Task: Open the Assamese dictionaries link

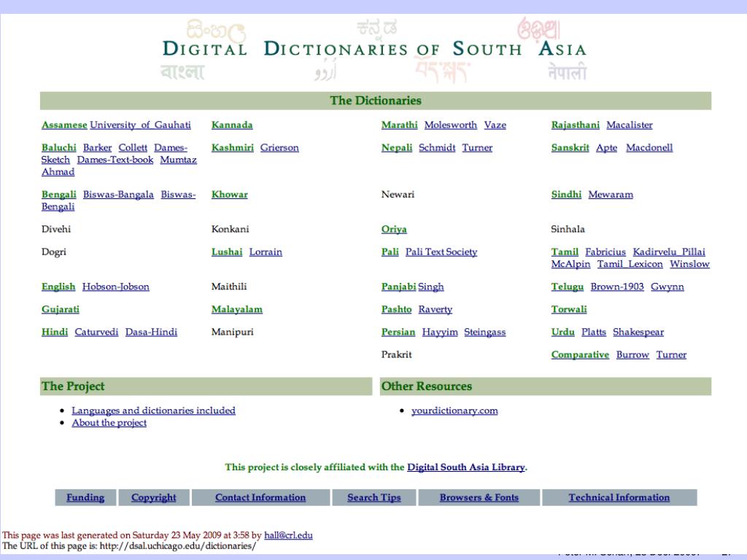Action: click(64, 125)
